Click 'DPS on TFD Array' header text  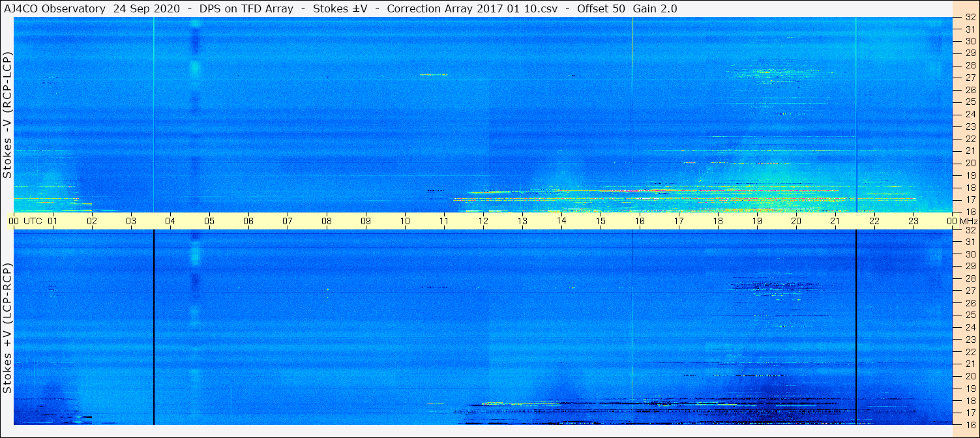[x=246, y=8]
